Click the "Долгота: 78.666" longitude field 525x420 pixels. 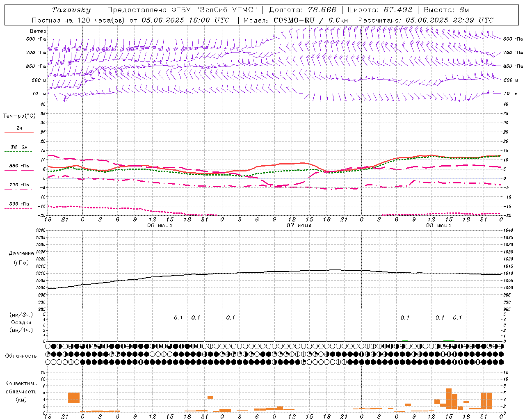[302, 10]
